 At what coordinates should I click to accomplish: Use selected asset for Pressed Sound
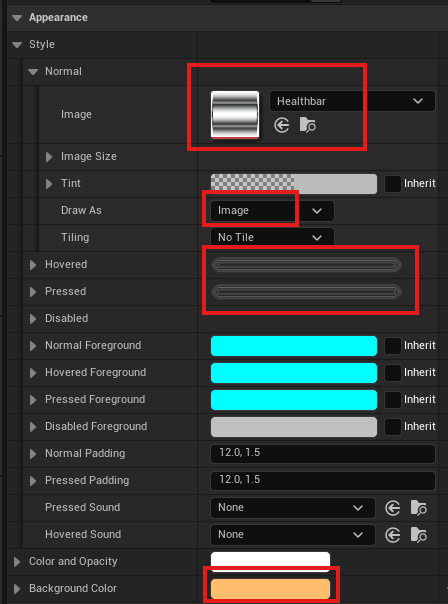tap(393, 508)
